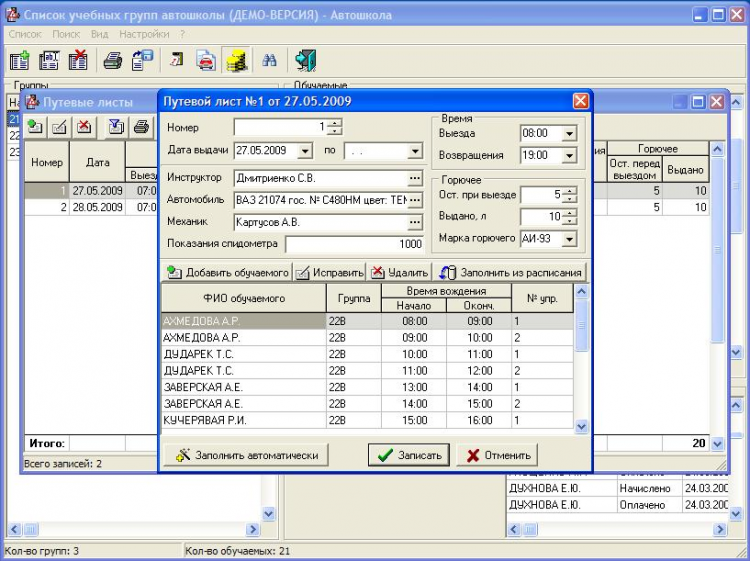
Task: Expand the Марка горючего dropdown
Action: coord(570,239)
